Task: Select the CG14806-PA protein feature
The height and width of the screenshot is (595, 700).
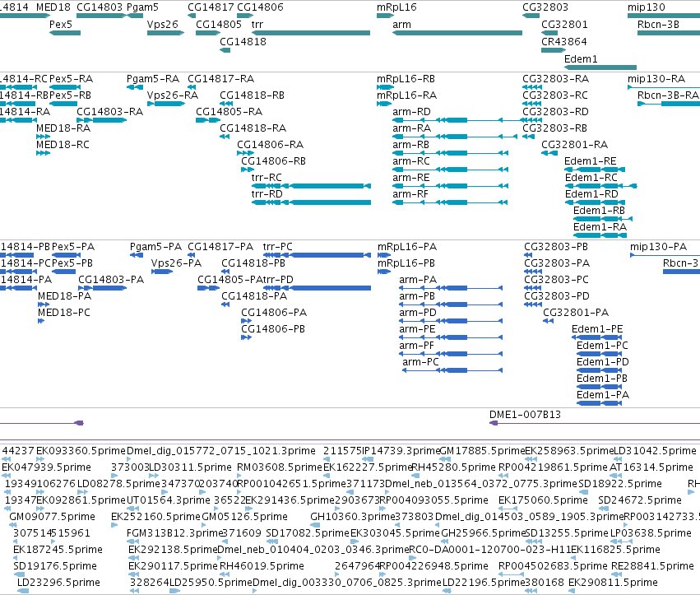Action: [x=247, y=321]
